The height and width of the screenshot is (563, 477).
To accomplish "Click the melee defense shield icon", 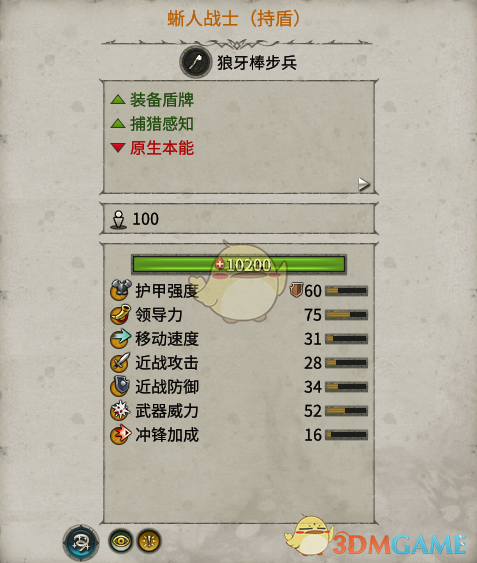I will (x=120, y=386).
